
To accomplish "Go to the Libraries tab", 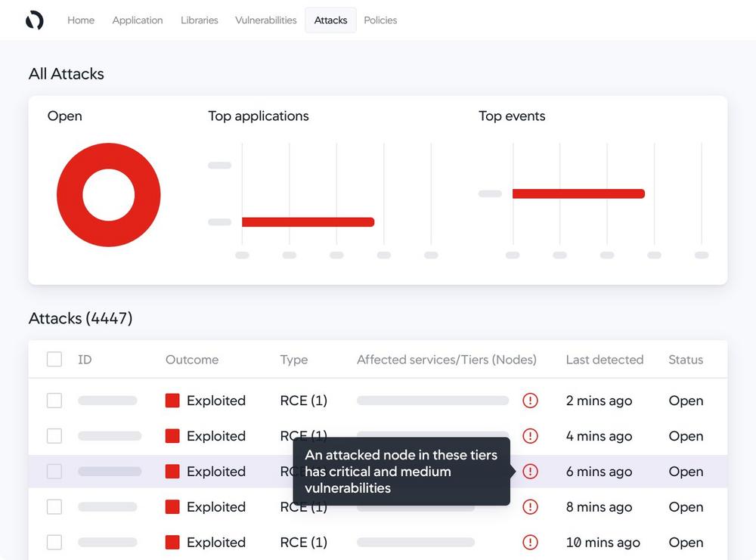I will [x=200, y=20].
